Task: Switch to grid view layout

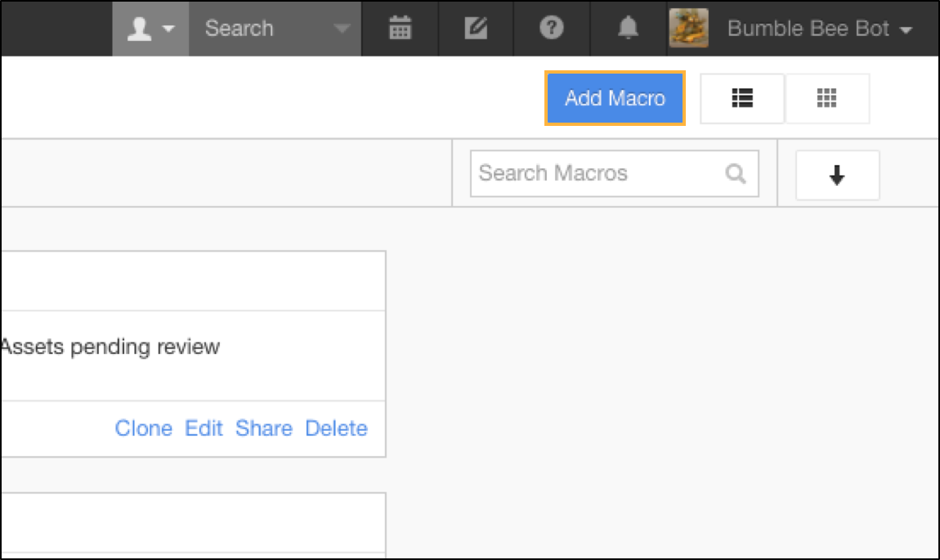Action: tap(826, 98)
